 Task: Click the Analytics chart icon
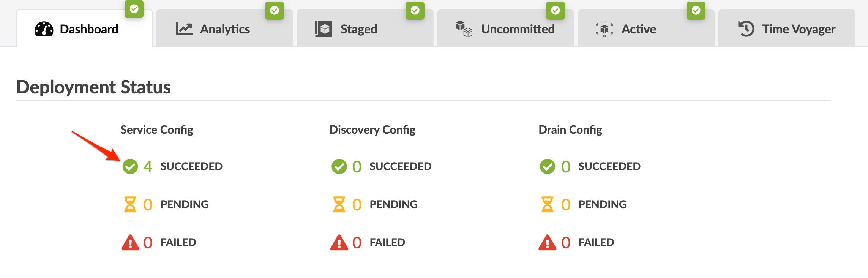tap(184, 29)
